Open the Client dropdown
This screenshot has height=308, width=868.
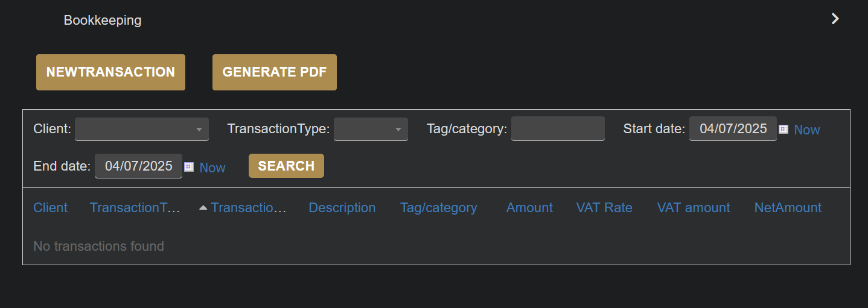tap(142, 129)
